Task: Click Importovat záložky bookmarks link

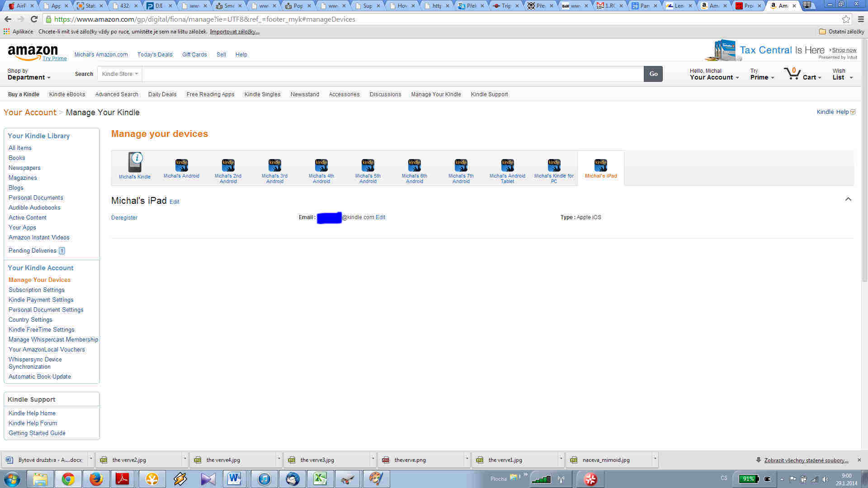Action: coord(235,32)
